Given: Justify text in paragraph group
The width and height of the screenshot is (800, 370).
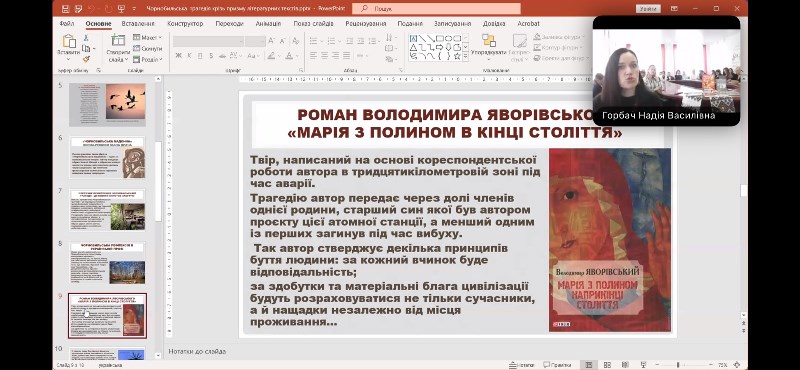Looking at the screenshot, I should point(347,55).
